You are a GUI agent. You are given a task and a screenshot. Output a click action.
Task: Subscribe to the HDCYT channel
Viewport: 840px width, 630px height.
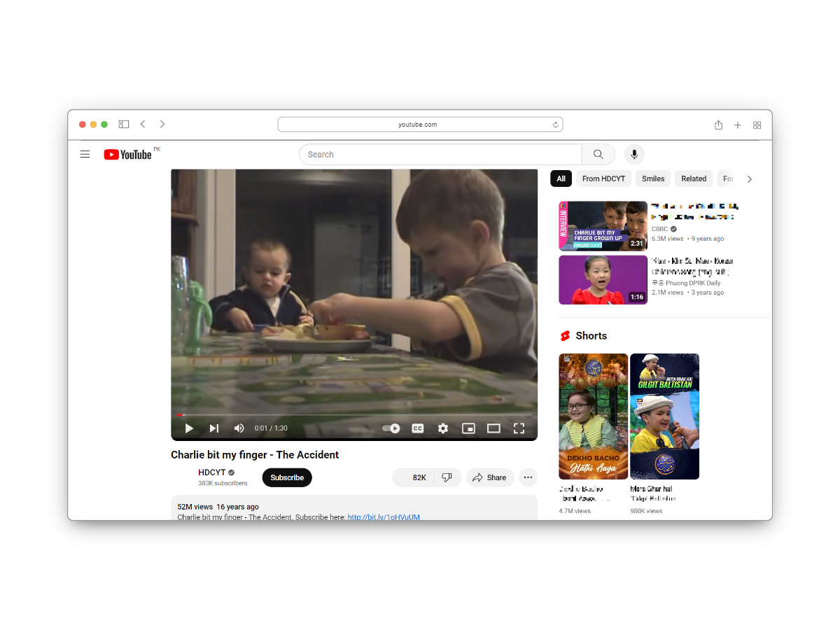click(x=287, y=477)
